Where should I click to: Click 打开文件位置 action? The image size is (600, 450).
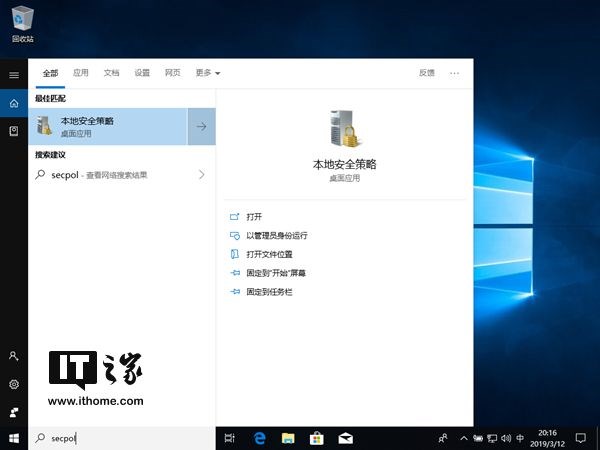tap(269, 254)
